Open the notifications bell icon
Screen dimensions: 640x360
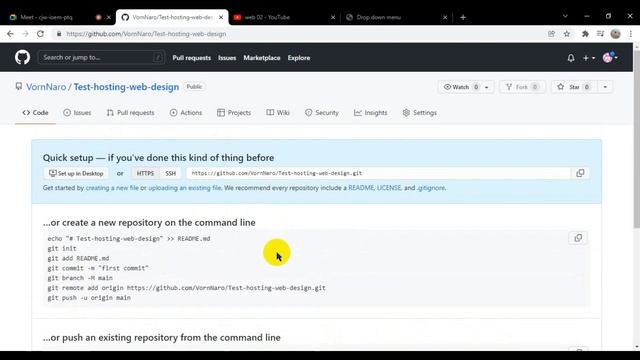pyautogui.click(x=571, y=58)
